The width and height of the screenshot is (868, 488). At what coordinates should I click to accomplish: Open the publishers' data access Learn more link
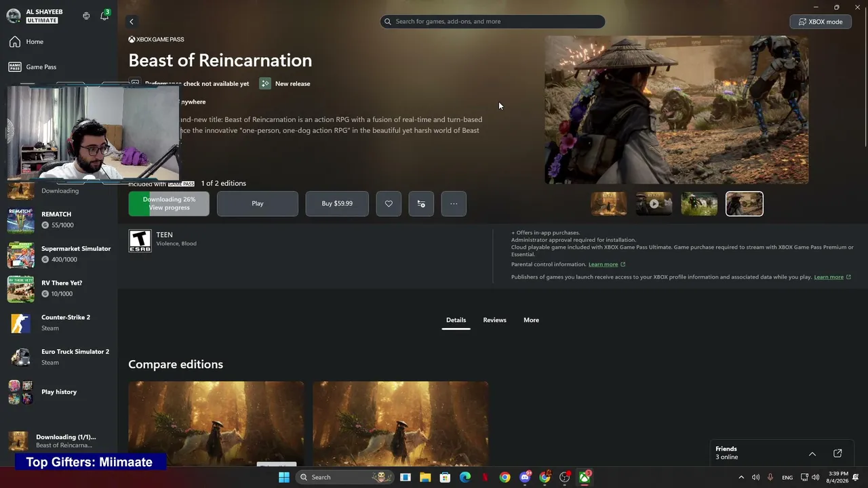832,277
